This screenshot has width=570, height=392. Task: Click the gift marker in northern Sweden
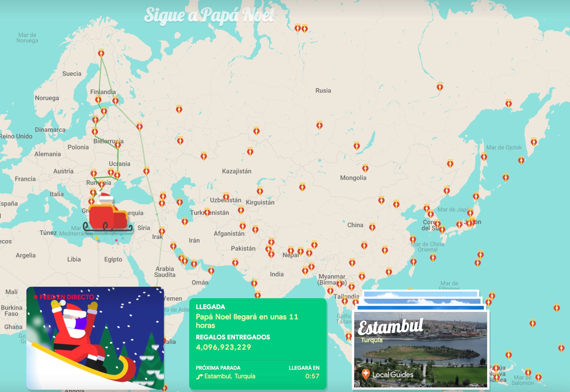click(101, 53)
